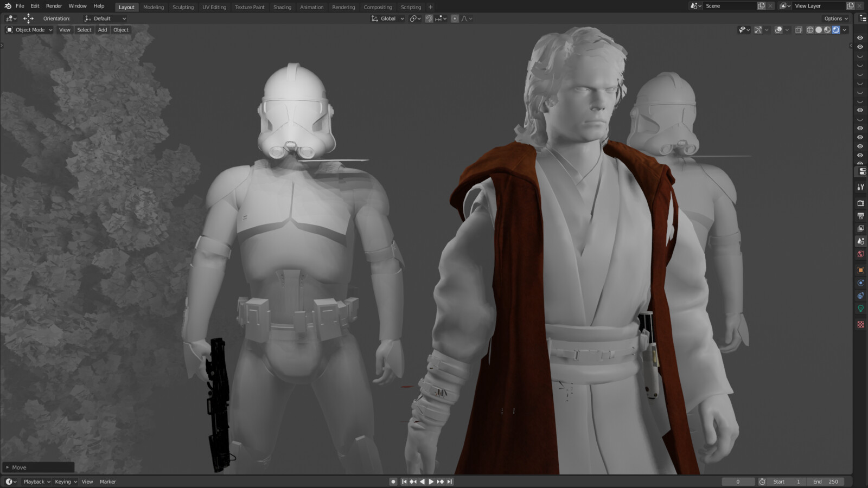This screenshot has width=868, height=488.
Task: Open the Global transform orientation dropdown
Action: click(x=387, y=18)
